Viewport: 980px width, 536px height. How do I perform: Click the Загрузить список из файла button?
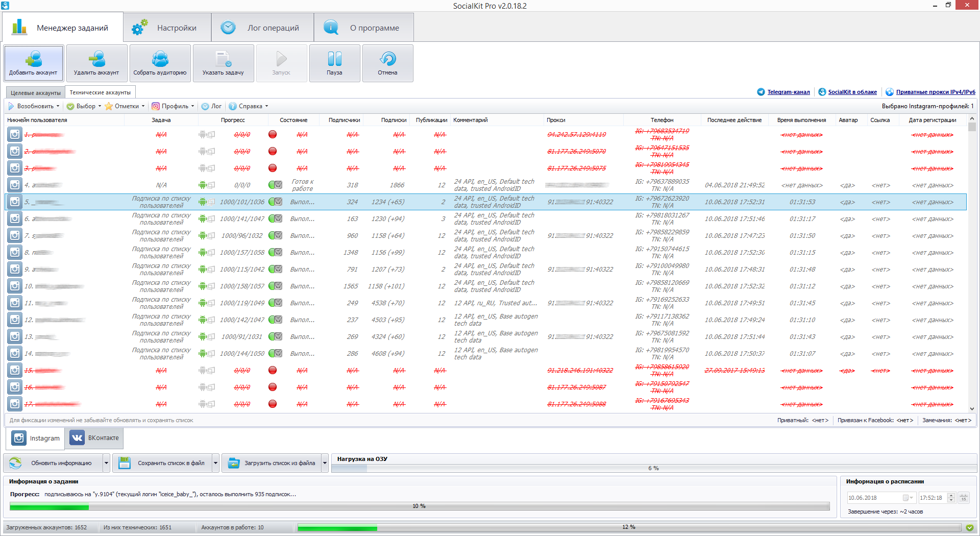click(272, 463)
